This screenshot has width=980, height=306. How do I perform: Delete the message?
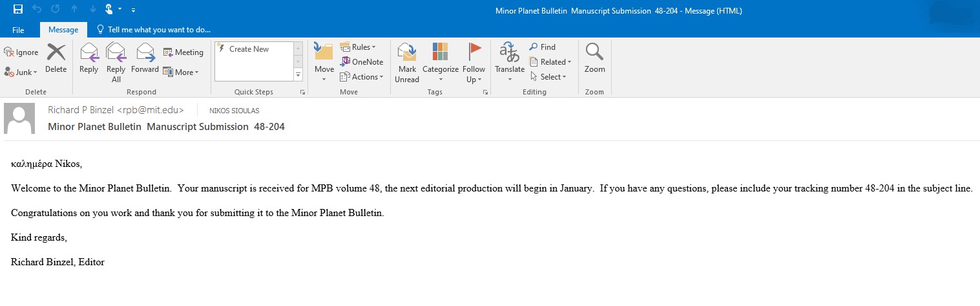tap(56, 59)
